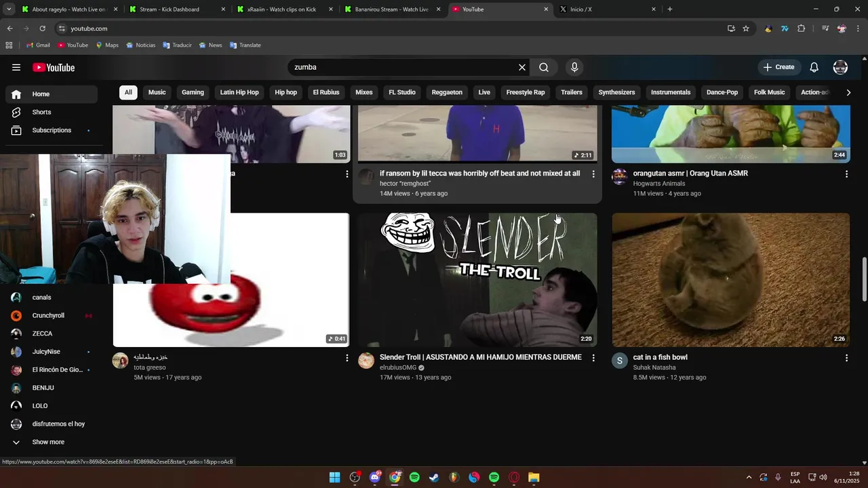Select the El Rubius chip
The height and width of the screenshot is (488, 868).
[326, 92]
